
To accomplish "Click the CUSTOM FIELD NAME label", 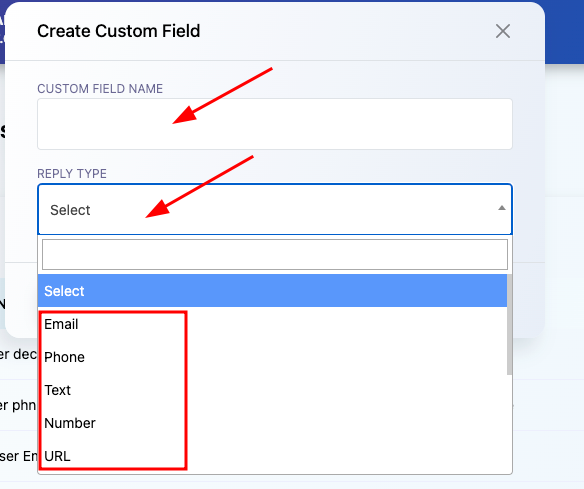I will [x=100, y=89].
